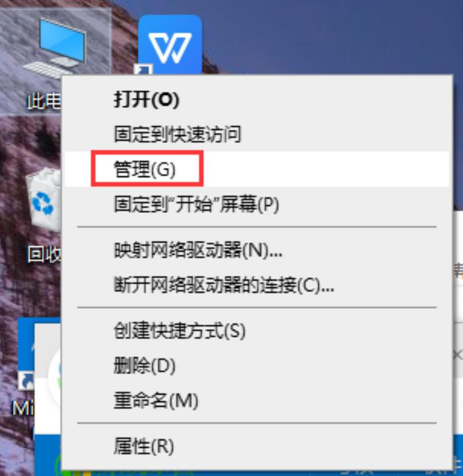Viewport: 463px width, 476px height.
Task: Click the 回收 label under the Recycle Bin
Action: pyautogui.click(x=44, y=254)
